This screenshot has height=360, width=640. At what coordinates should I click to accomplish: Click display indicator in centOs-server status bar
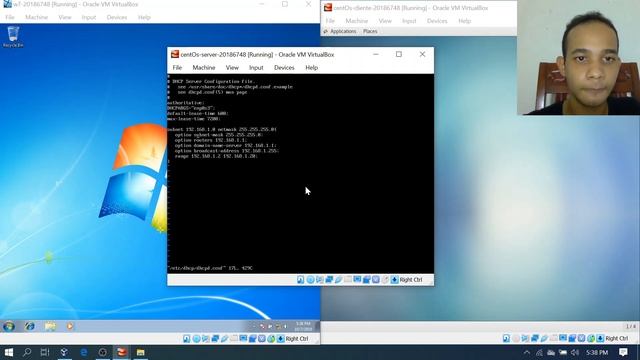pos(357,280)
